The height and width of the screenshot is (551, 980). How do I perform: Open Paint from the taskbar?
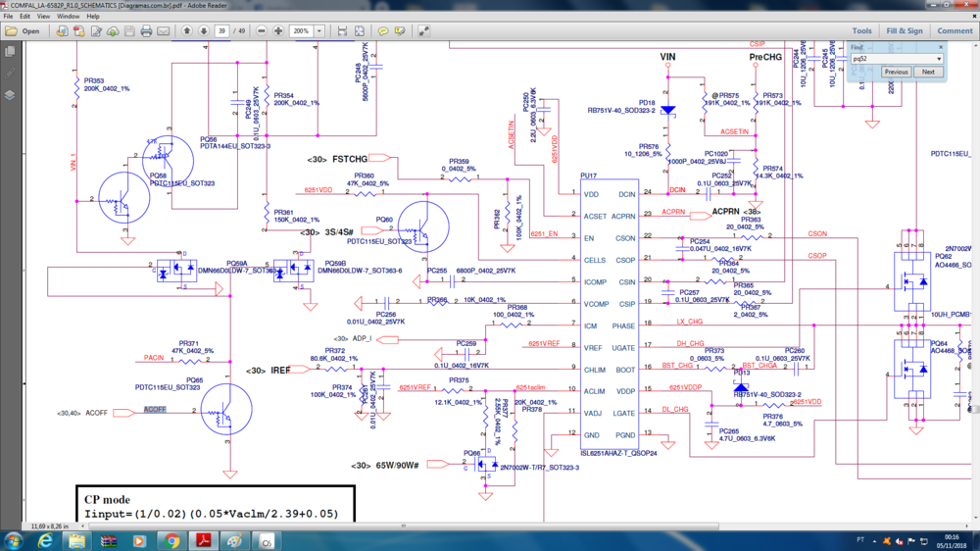click(234, 541)
